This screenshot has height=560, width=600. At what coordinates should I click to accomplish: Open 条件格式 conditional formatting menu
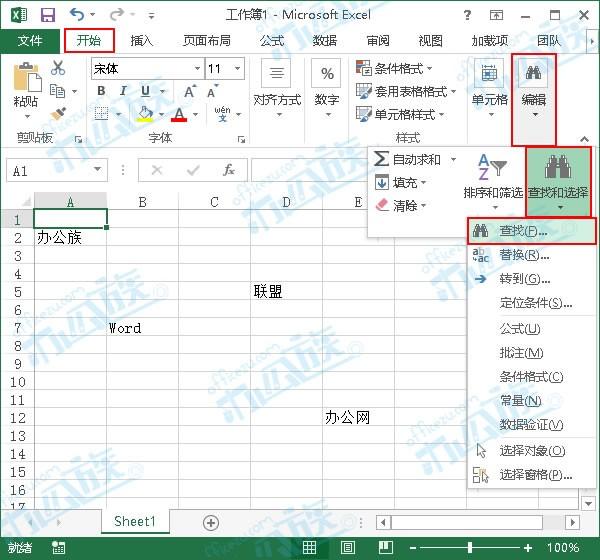(x=394, y=69)
